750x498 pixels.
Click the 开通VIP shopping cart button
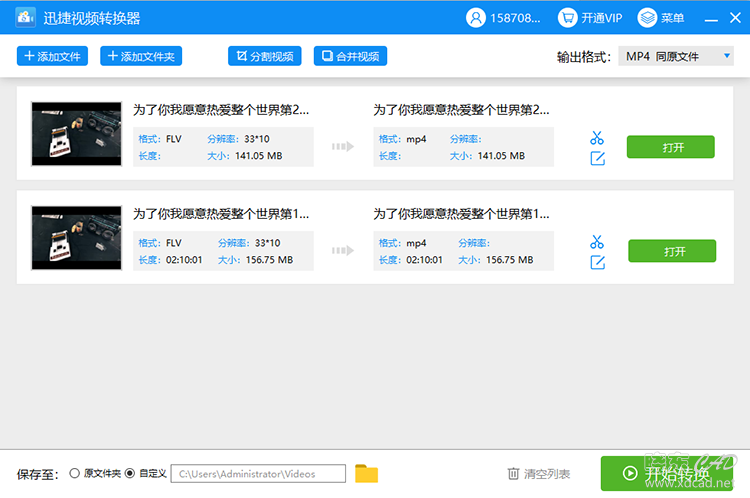pos(590,18)
